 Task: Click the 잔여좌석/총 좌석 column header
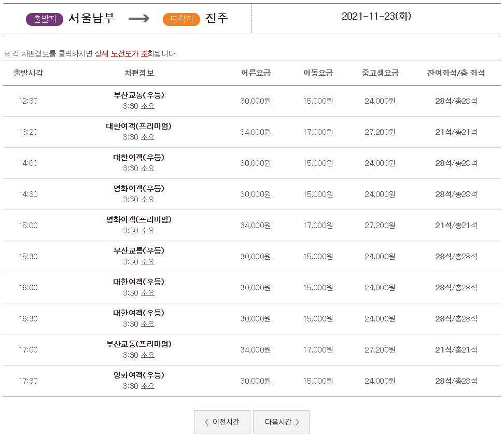point(456,73)
